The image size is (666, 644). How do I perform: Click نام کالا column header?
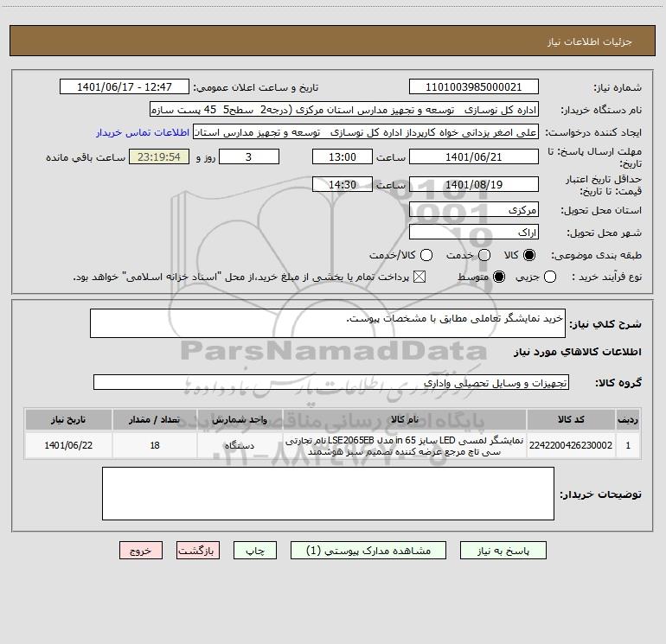tap(405, 419)
